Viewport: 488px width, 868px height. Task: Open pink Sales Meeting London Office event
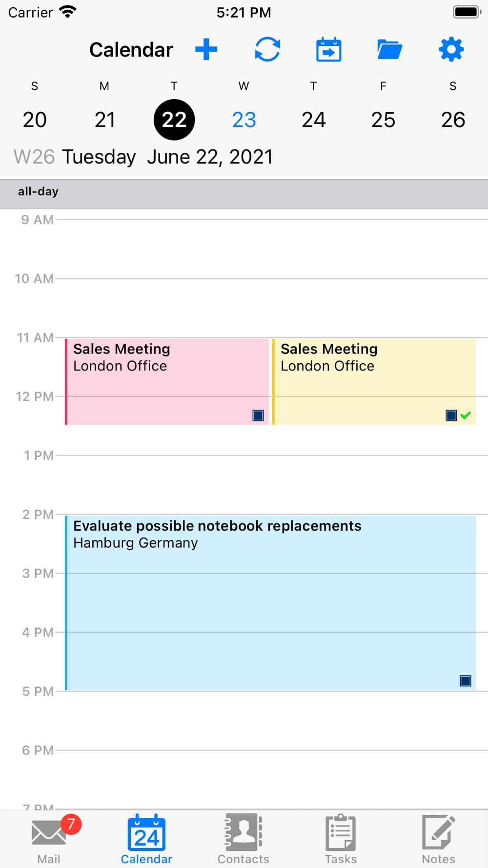point(166,381)
